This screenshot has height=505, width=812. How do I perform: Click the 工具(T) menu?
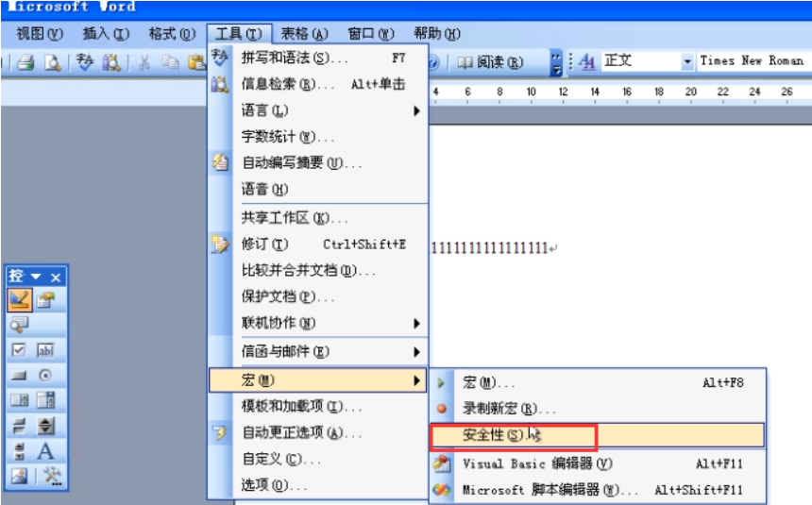point(239,34)
